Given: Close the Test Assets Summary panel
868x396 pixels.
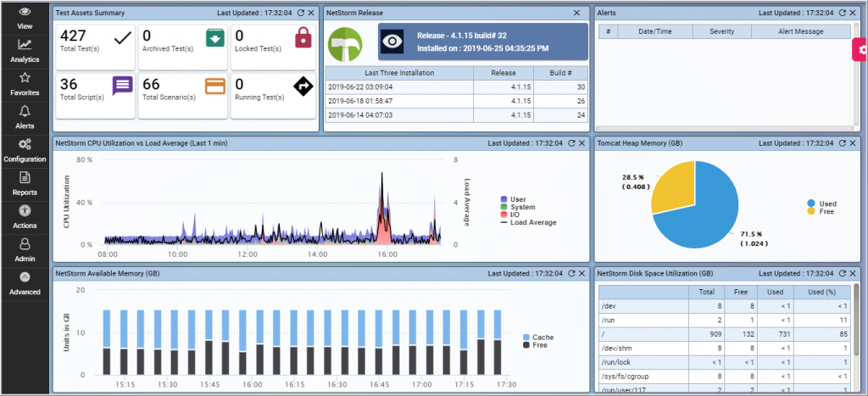Looking at the screenshot, I should click(x=311, y=13).
